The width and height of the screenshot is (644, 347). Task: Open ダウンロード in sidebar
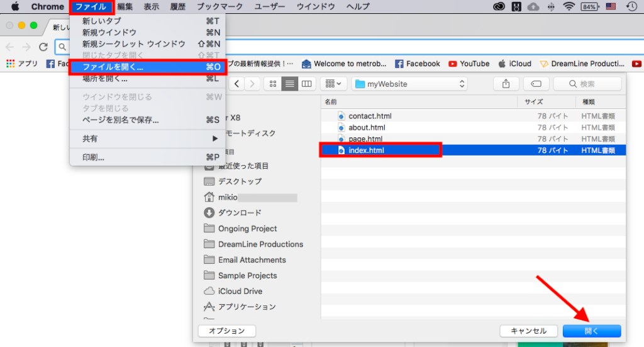coord(233,213)
